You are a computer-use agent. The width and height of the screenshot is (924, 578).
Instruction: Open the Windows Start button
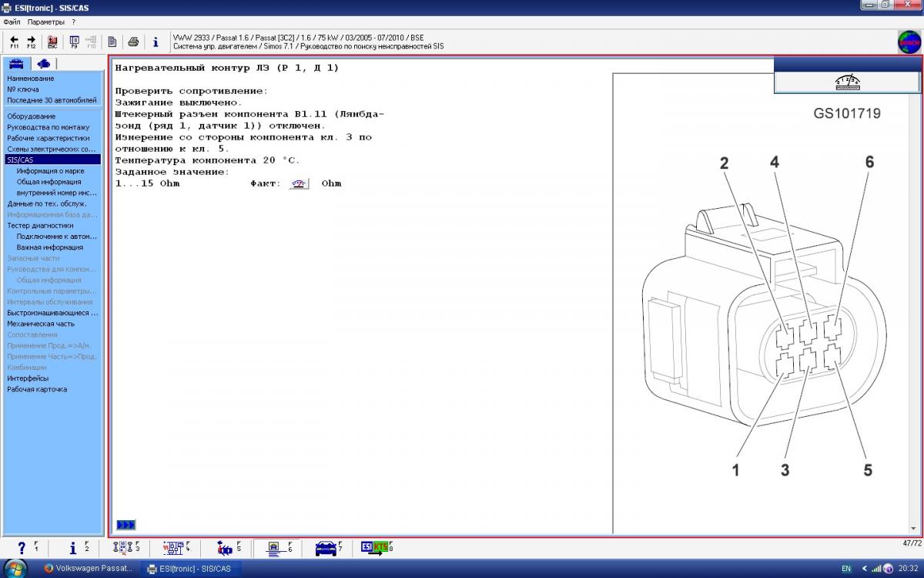click(x=15, y=568)
